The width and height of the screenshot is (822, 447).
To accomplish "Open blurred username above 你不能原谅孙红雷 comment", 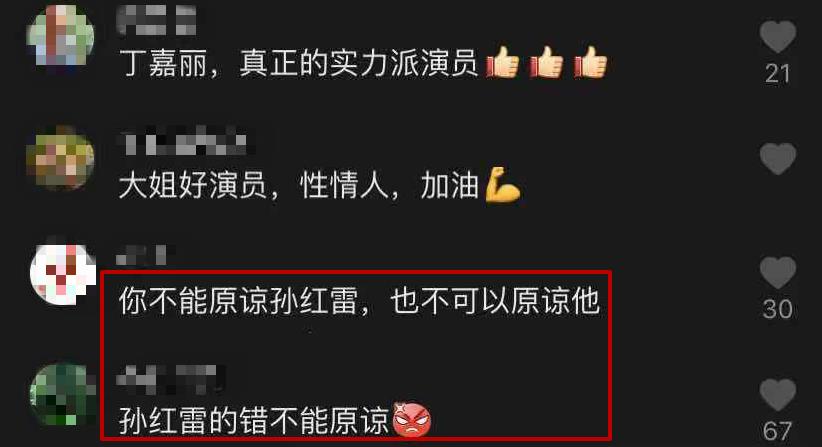I will tap(142, 256).
